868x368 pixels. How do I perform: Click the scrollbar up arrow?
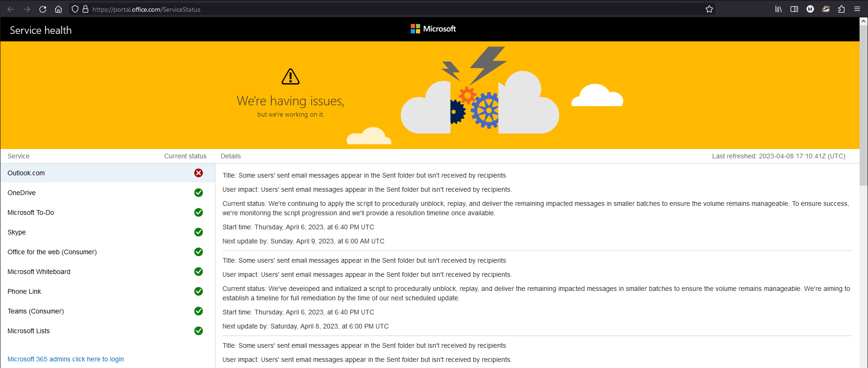pos(863,21)
